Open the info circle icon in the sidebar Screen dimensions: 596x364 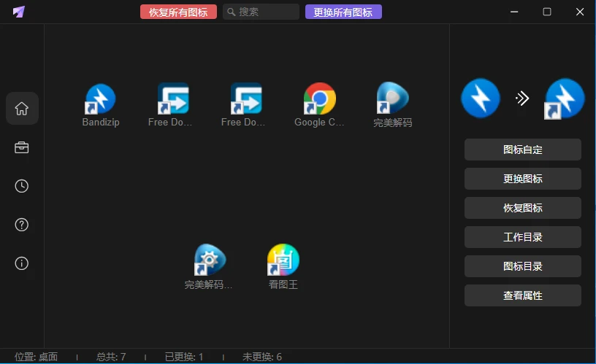tap(22, 263)
